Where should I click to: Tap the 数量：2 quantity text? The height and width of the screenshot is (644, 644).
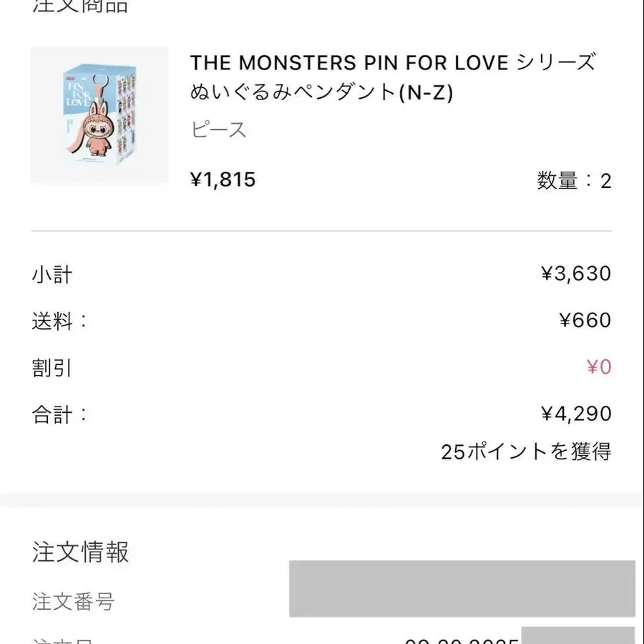(x=574, y=181)
